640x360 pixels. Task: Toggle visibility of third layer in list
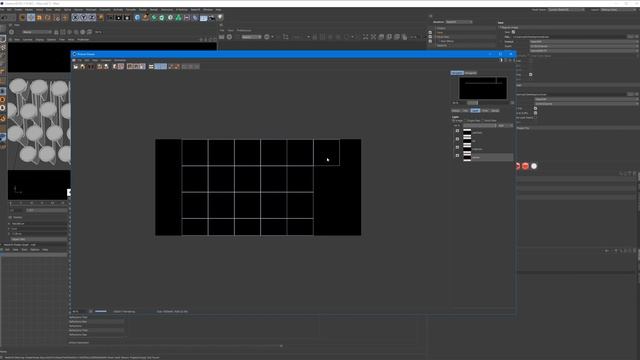457,147
